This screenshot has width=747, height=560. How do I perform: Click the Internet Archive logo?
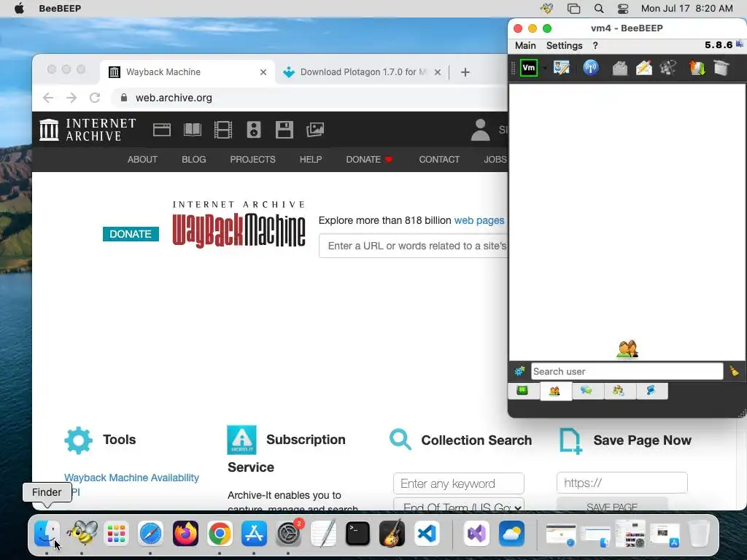[x=88, y=130]
